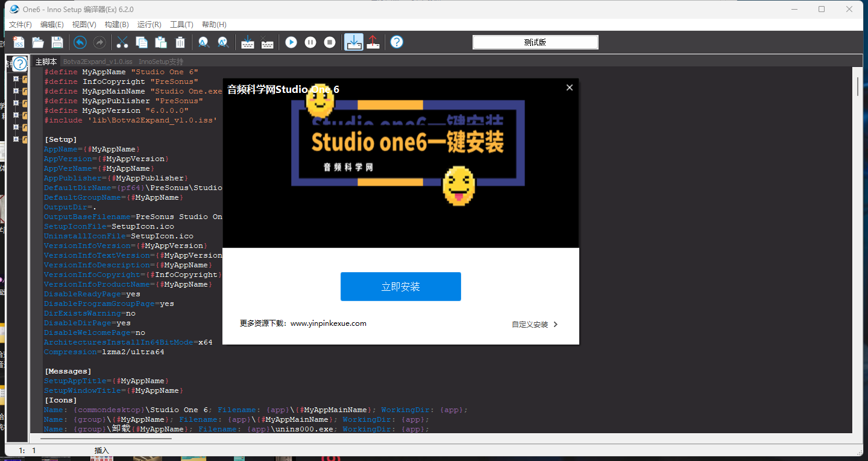Paste from clipboard in the toolbar
This screenshot has height=461, width=868.
[161, 42]
